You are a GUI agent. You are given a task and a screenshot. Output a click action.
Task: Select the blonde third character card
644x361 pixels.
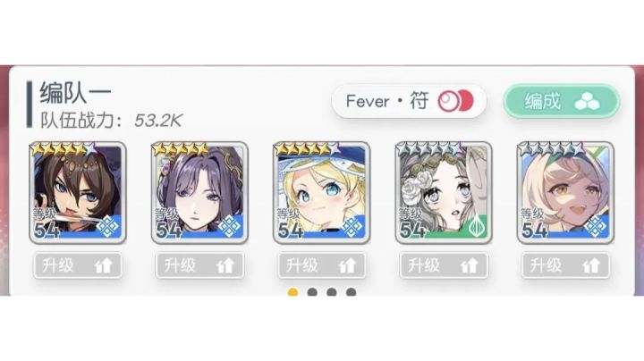point(322,192)
